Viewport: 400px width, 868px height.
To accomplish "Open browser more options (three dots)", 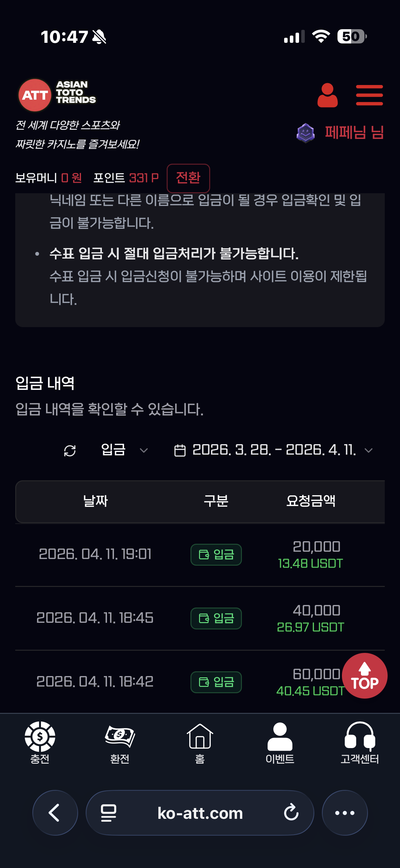I will tap(344, 813).
